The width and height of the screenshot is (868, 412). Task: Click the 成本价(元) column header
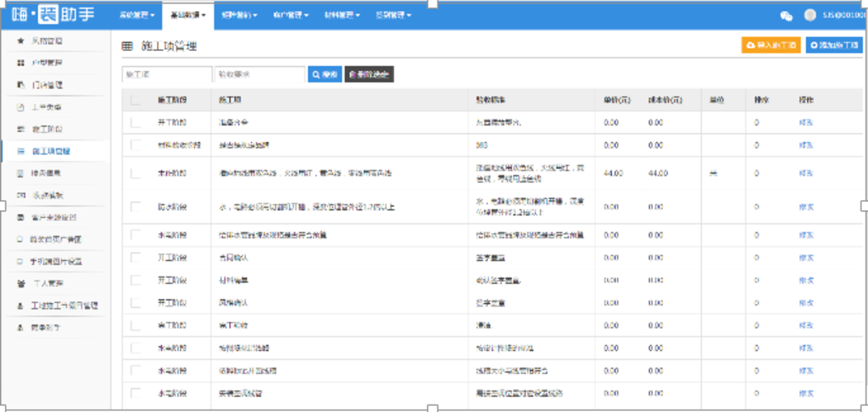665,100
